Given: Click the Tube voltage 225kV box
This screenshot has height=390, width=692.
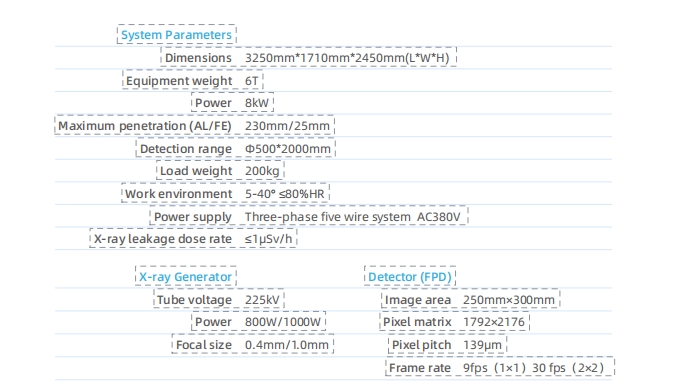Looking at the screenshot, I should coord(218,299).
